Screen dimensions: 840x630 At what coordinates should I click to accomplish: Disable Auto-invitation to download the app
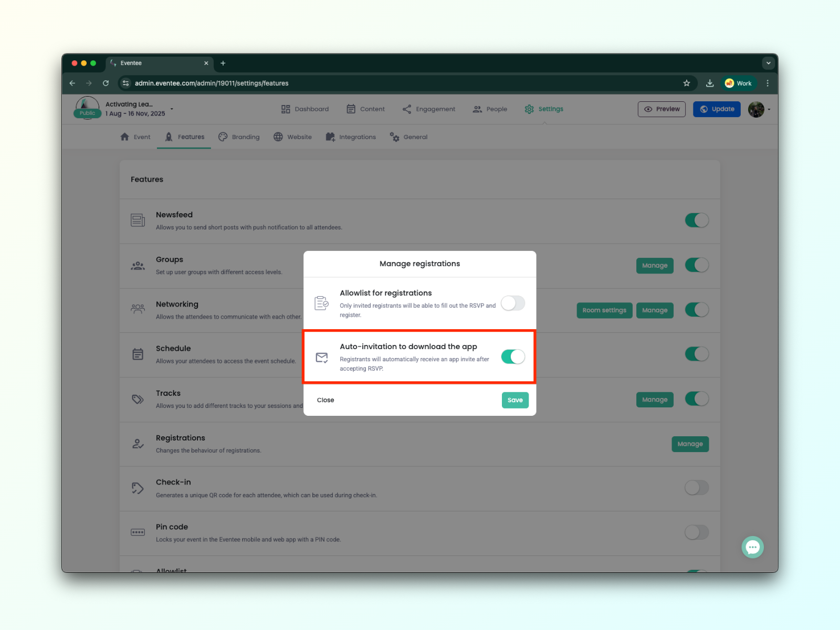(x=513, y=357)
